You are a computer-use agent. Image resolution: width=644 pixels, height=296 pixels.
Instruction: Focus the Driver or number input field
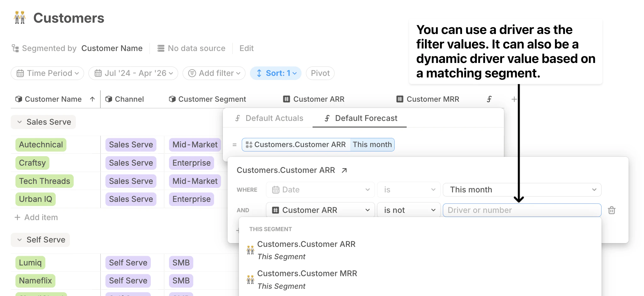tap(522, 210)
